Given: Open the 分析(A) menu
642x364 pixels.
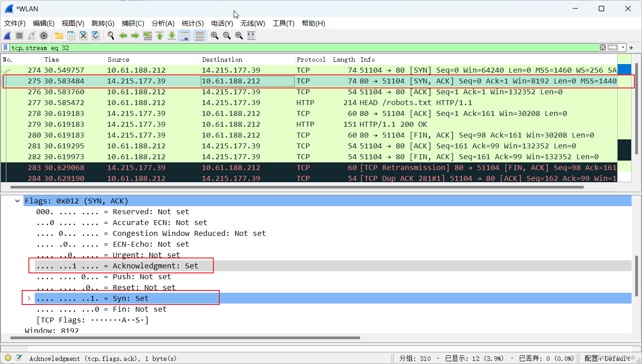Looking at the screenshot, I should [163, 23].
